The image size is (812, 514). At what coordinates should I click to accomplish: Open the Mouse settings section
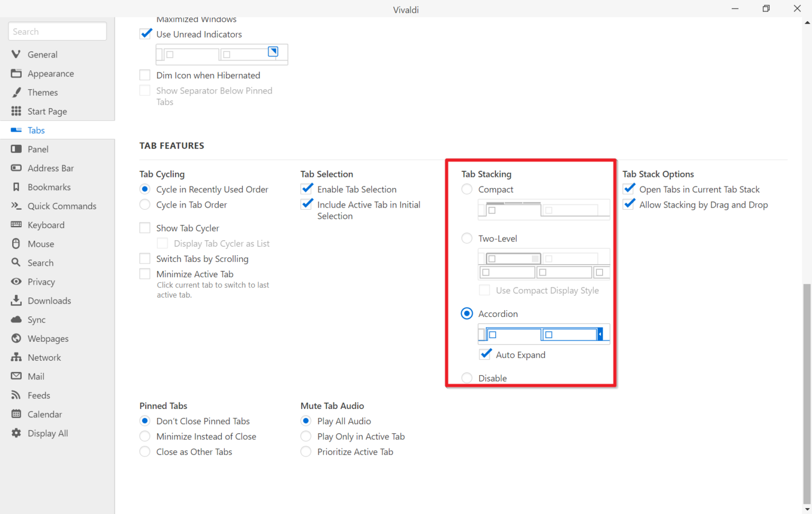click(40, 244)
